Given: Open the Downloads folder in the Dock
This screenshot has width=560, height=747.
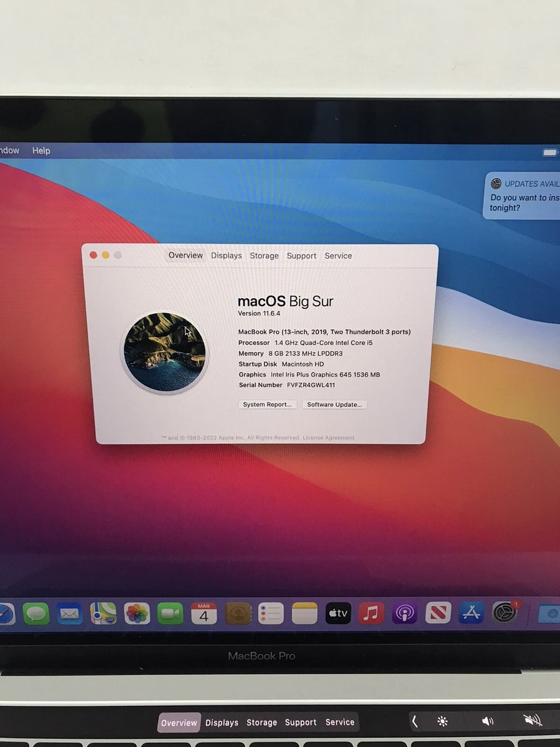Looking at the screenshot, I should [549, 614].
